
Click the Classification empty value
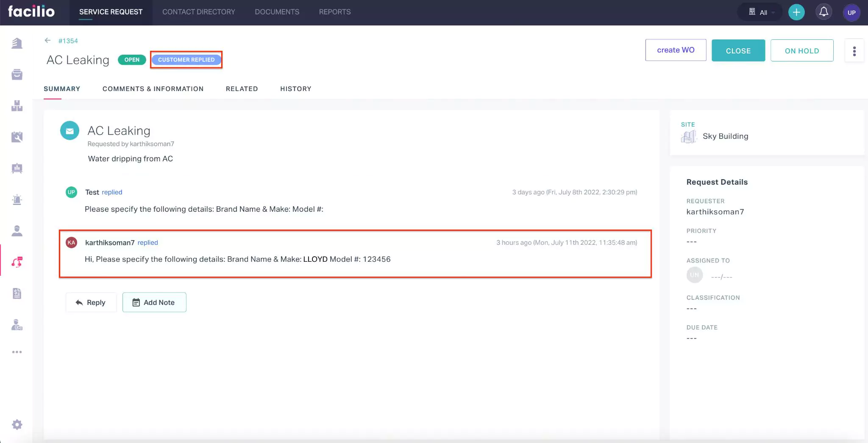pyautogui.click(x=691, y=308)
